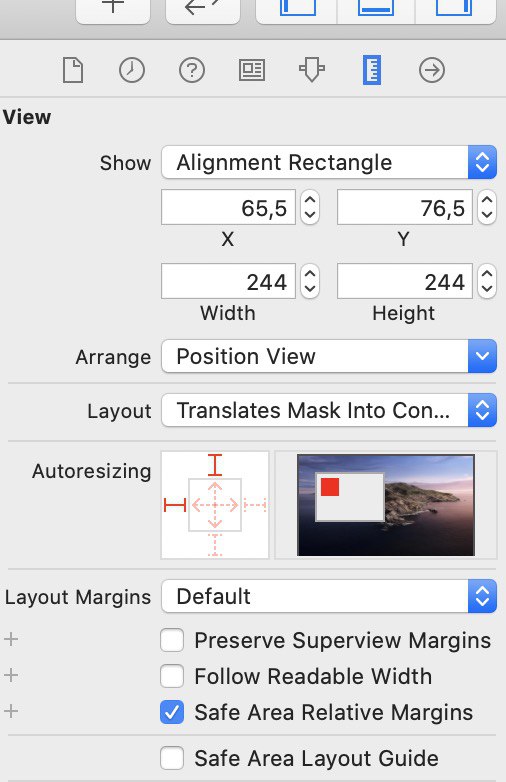506x782 pixels.
Task: Open the History inspector clock icon
Action: (x=132, y=70)
